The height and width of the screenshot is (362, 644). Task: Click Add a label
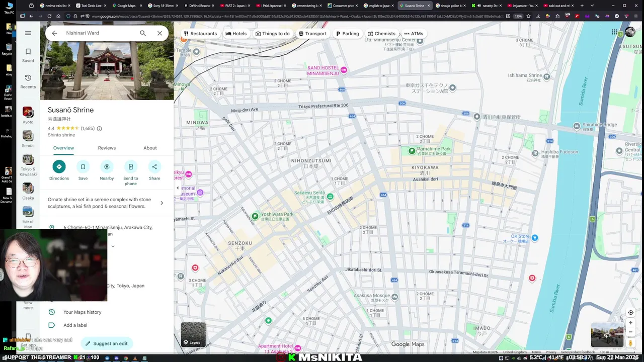[75, 325]
